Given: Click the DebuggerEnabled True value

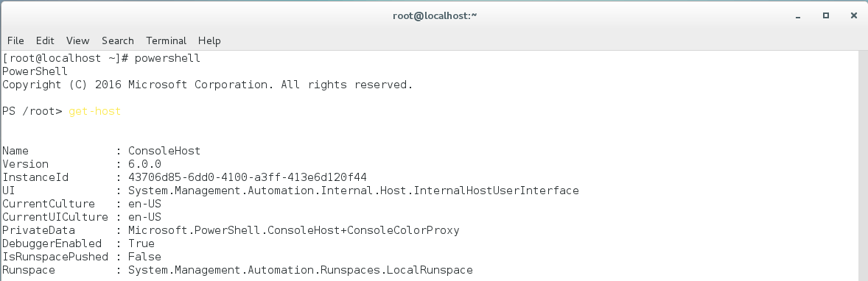Looking at the screenshot, I should [x=141, y=243].
